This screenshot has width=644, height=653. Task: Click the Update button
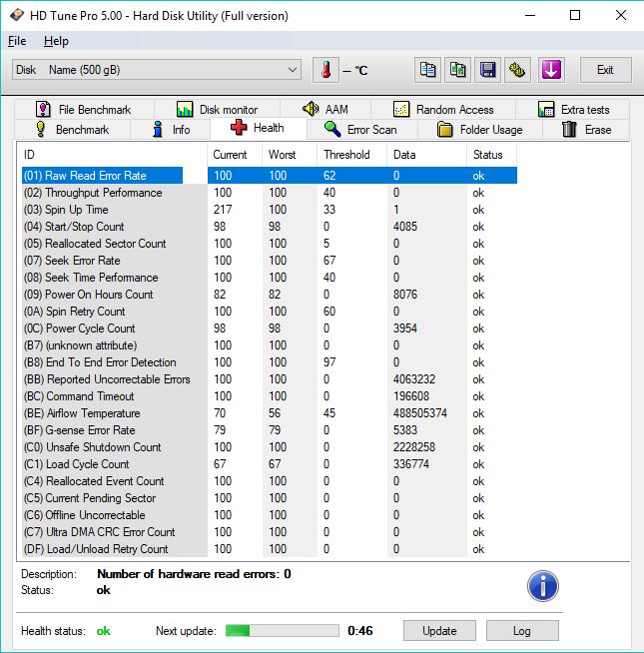[439, 631]
